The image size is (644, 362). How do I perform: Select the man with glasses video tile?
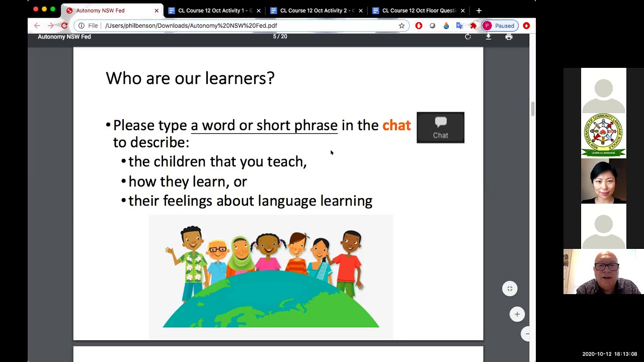click(604, 271)
